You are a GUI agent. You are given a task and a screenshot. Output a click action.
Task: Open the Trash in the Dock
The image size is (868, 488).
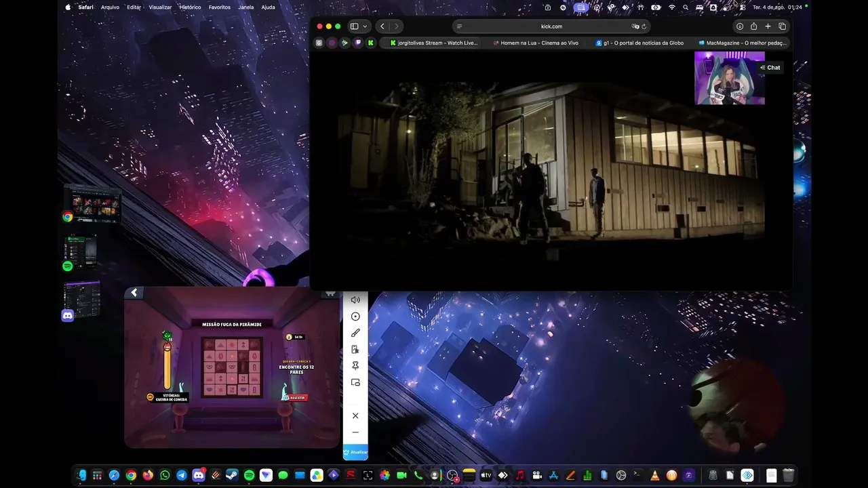click(788, 475)
